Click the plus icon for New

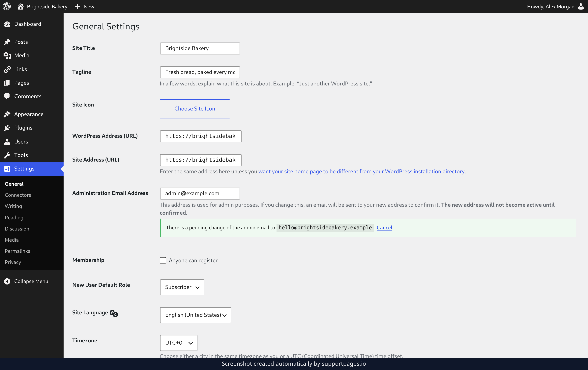pyautogui.click(x=77, y=7)
